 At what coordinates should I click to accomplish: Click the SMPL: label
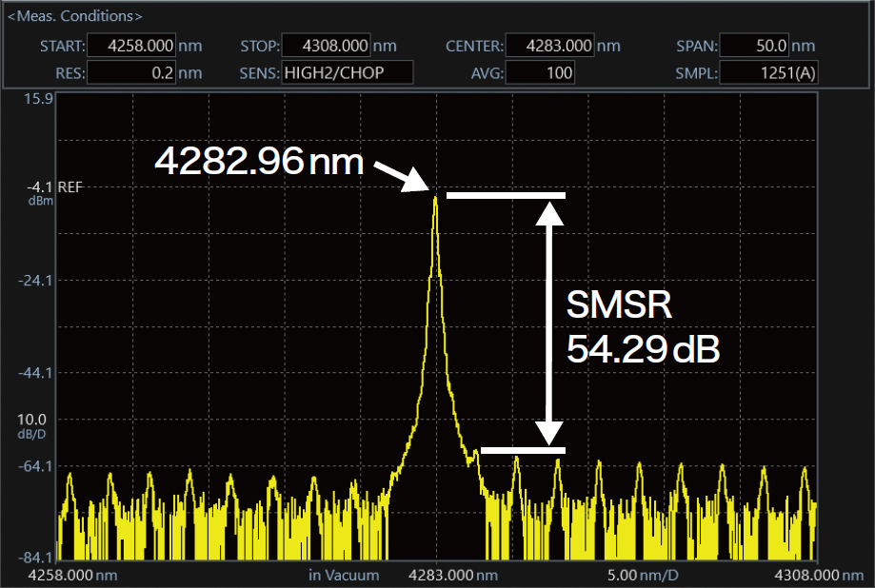(x=696, y=73)
